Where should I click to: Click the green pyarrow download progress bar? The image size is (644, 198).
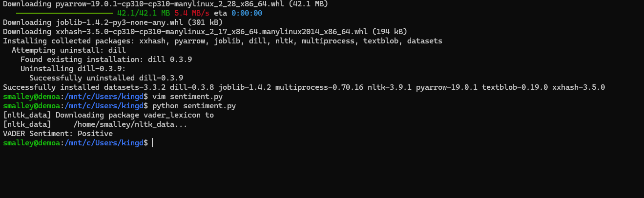pos(64,13)
